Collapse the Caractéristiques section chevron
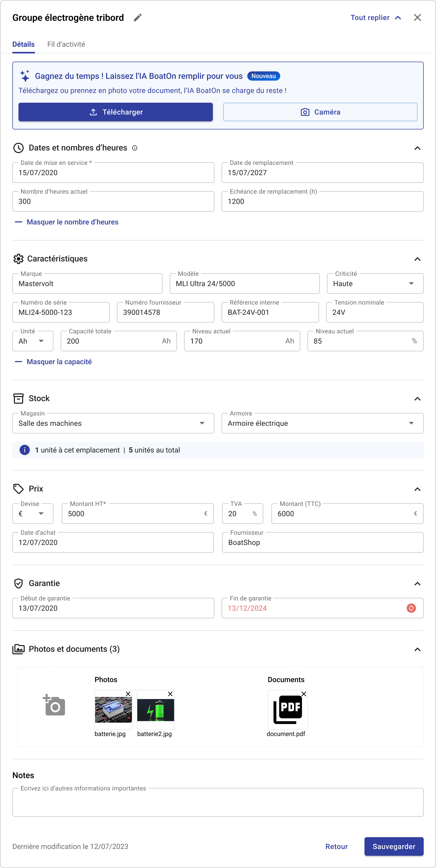 417,259
